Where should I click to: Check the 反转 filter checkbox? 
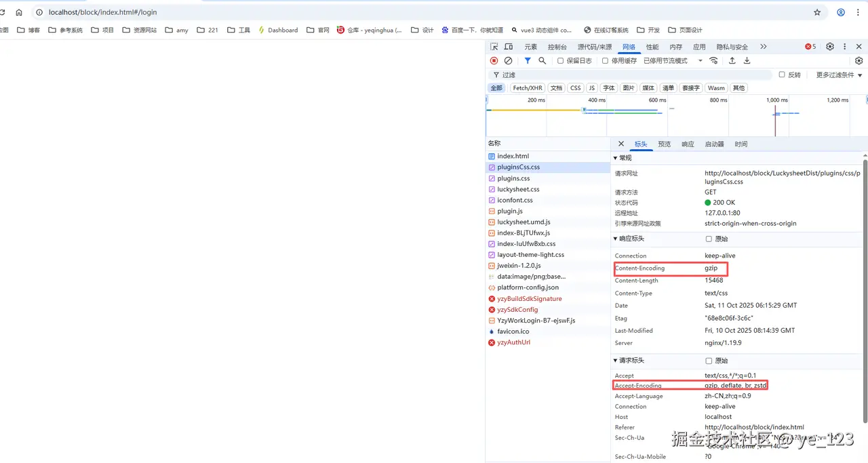[782, 75]
